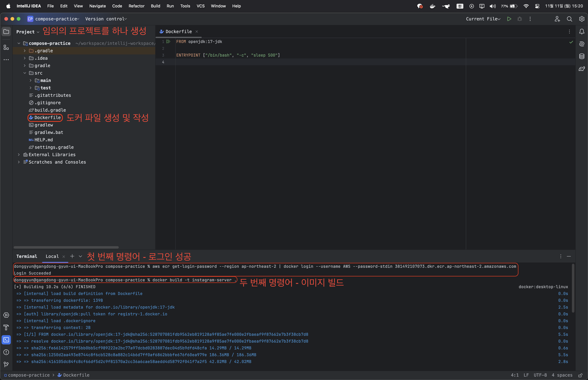Click the Run gutter icon on line 1
The image size is (588, 380).
click(168, 42)
